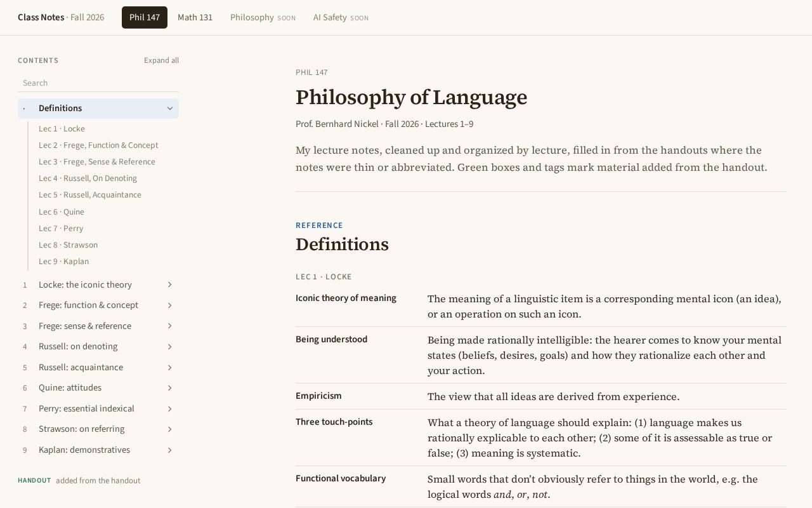Open Lec 3 · Frege, Sense & Reference

click(97, 162)
